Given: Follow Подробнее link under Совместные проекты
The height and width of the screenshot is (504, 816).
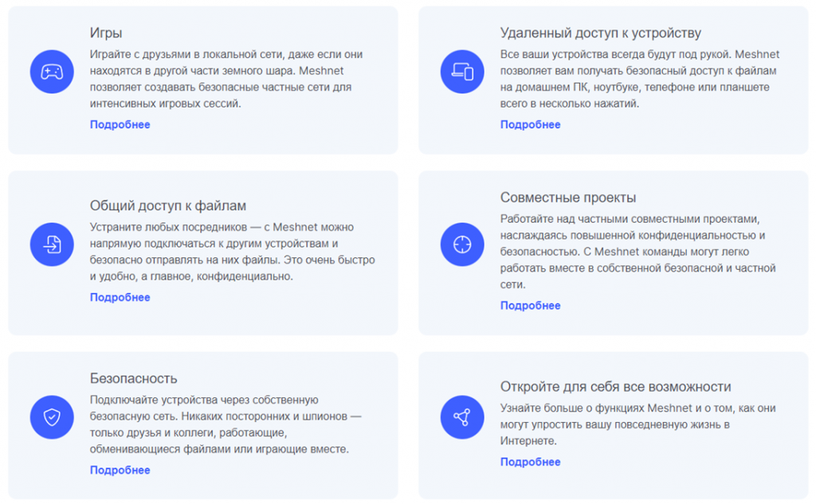Looking at the screenshot, I should [530, 306].
